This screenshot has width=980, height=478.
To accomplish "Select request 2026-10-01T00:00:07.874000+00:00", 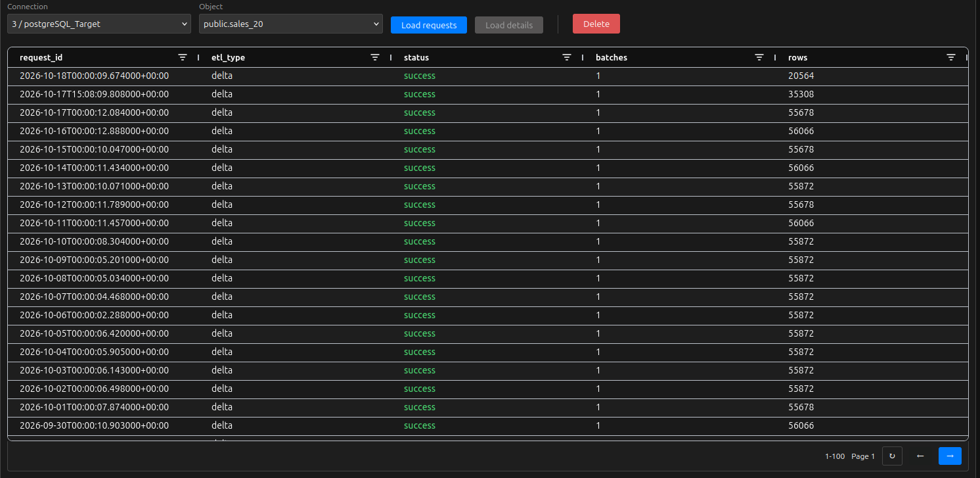I will [x=488, y=407].
